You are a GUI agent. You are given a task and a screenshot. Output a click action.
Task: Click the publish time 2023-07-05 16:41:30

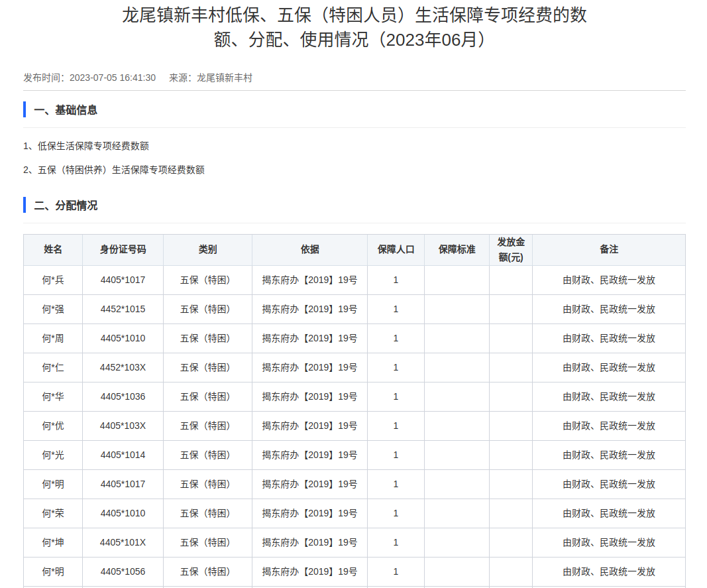[112, 78]
